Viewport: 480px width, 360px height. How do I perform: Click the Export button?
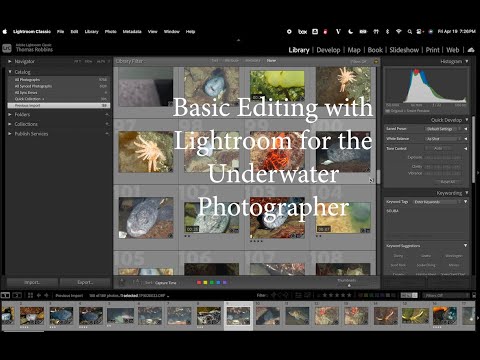pos(85,282)
